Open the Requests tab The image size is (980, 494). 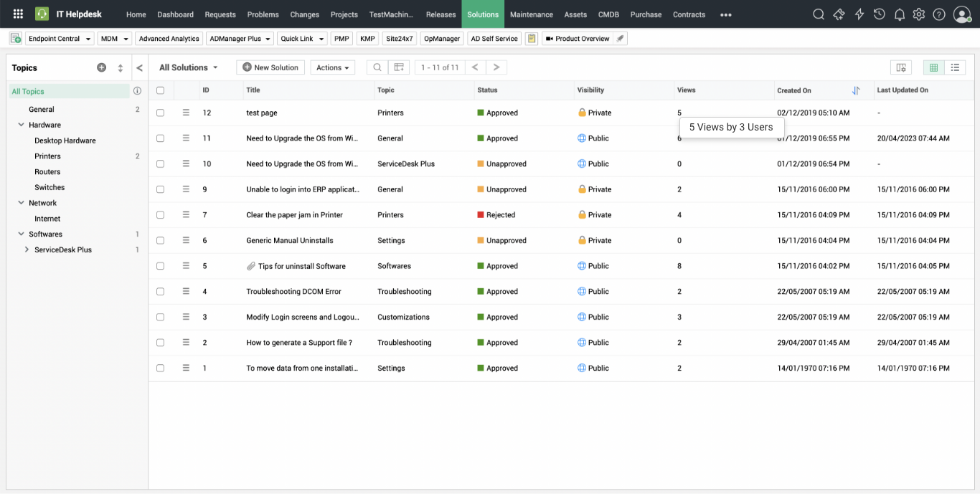pos(220,14)
